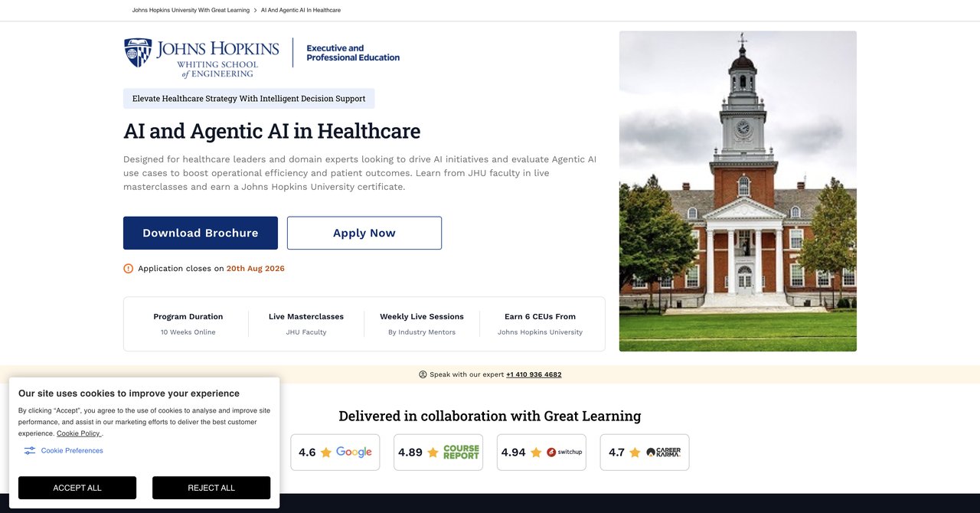Image resolution: width=980 pixels, height=513 pixels.
Task: Click the Weekly Live Sessions item
Action: [422, 324]
